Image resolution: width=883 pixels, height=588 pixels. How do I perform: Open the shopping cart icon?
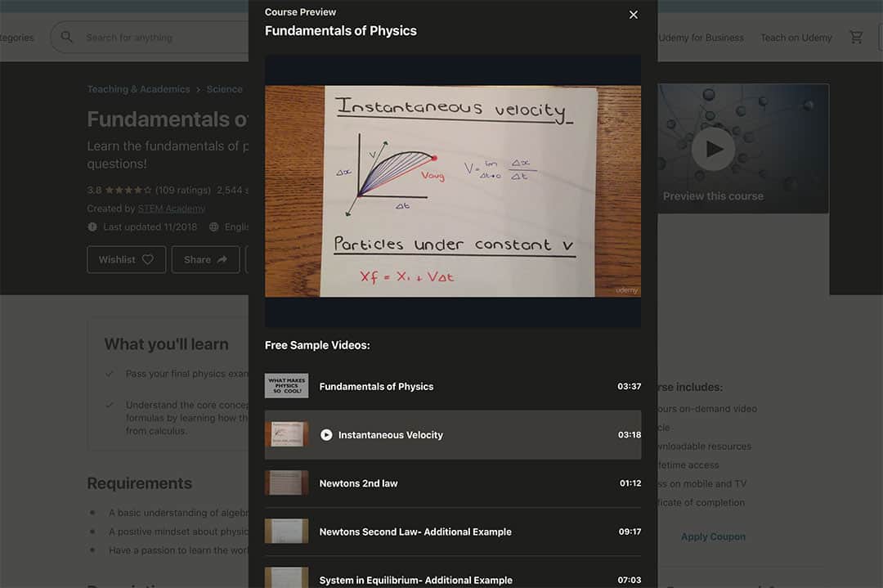pyautogui.click(x=856, y=37)
